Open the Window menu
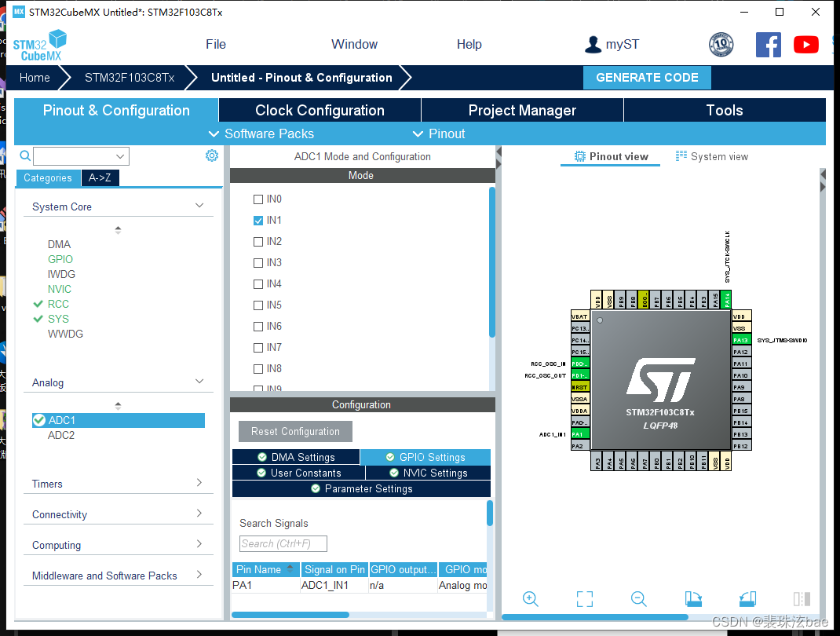 (354, 45)
